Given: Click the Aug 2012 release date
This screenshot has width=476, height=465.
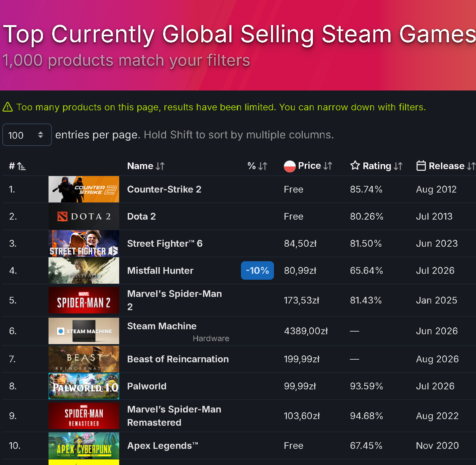Looking at the screenshot, I should [436, 189].
